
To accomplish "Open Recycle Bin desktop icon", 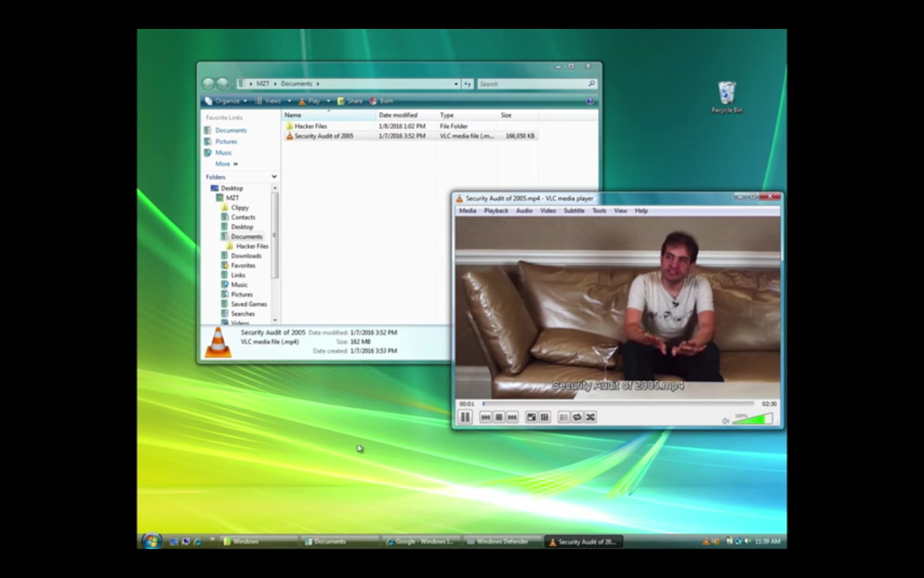I will pyautogui.click(x=727, y=97).
